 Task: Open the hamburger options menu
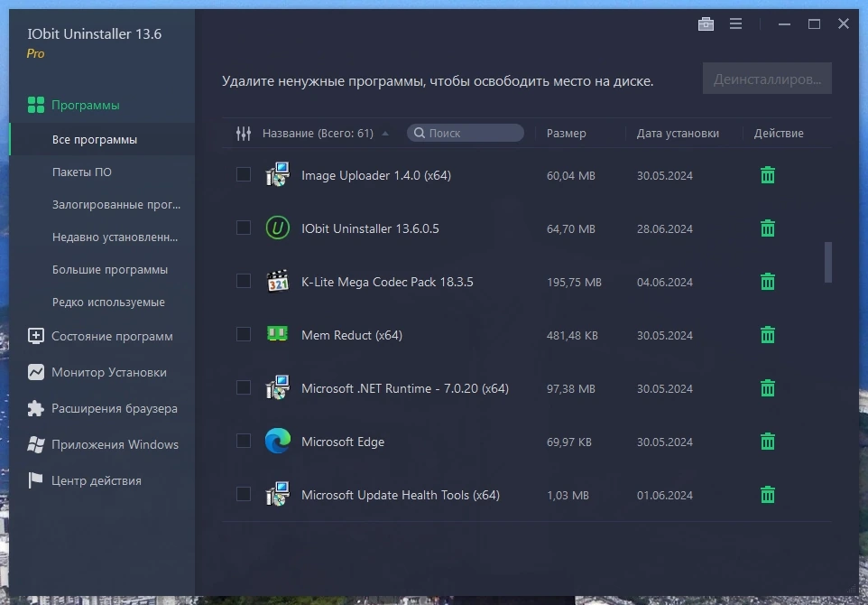(x=735, y=23)
